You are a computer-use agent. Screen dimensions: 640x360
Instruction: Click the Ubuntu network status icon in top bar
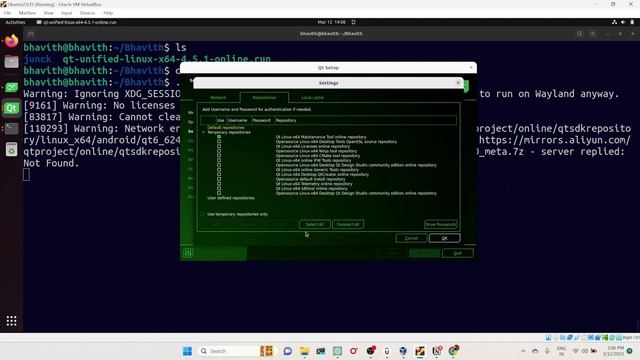point(614,22)
